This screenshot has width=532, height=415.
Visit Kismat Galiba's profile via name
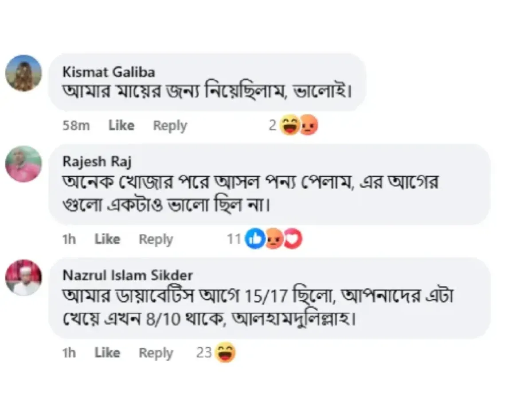pos(109,72)
